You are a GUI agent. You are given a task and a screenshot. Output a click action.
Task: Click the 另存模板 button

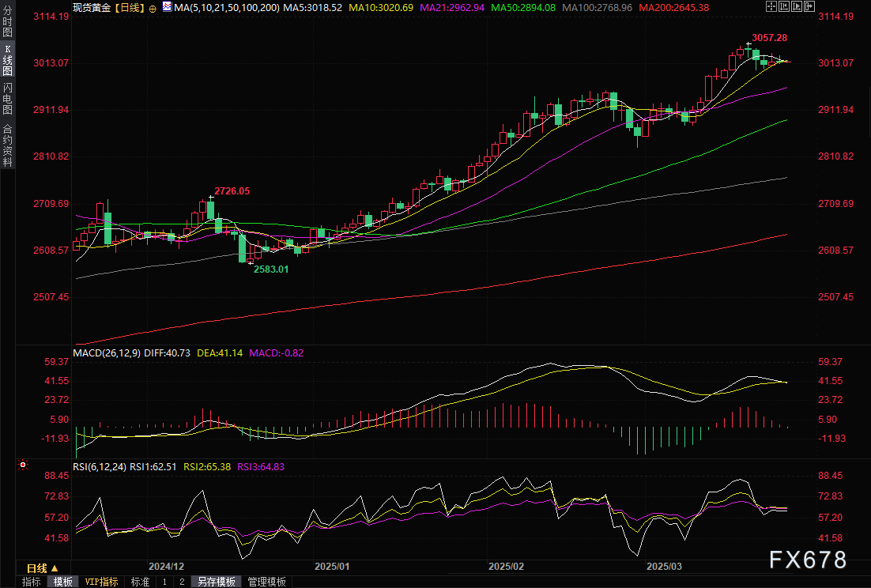217,582
